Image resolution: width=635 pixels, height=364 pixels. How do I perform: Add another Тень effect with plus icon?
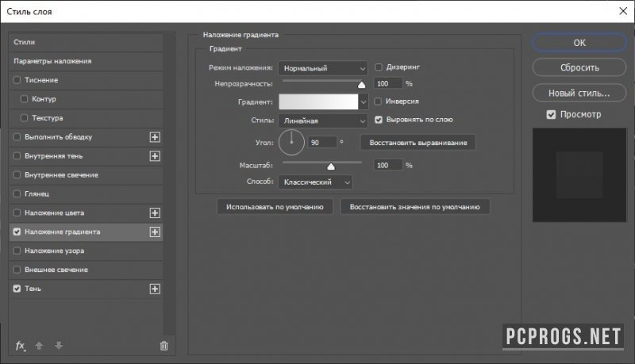(x=155, y=289)
